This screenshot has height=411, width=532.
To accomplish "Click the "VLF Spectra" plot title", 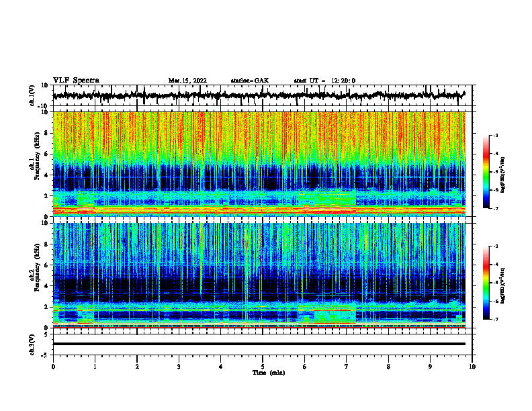I will coord(76,81).
